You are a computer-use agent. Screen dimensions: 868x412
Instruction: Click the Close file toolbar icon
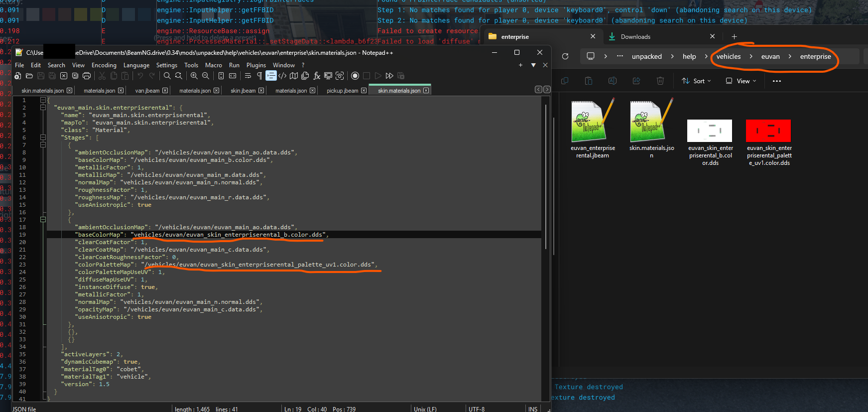click(x=64, y=76)
